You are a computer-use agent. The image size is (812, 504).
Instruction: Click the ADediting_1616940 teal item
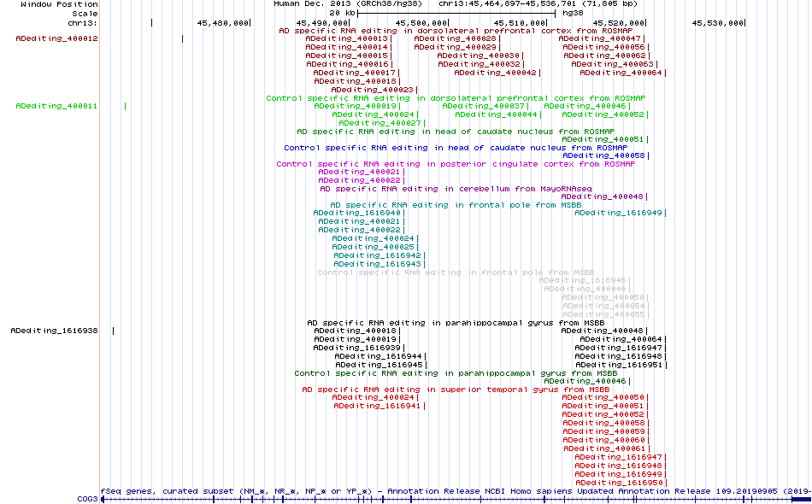(356, 214)
